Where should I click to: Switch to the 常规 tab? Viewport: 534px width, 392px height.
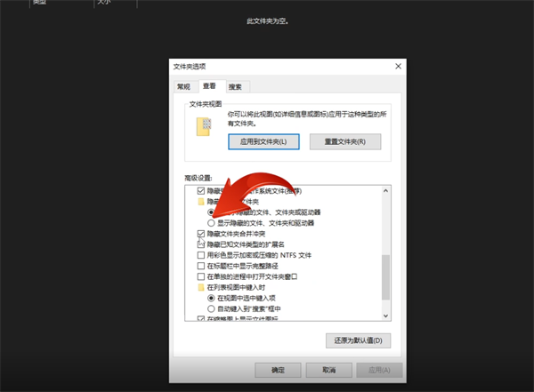coord(183,86)
